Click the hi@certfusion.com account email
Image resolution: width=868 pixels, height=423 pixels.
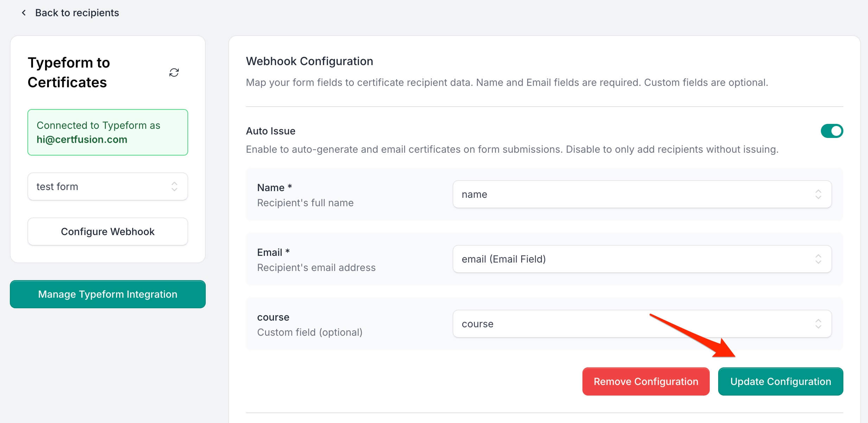click(82, 139)
